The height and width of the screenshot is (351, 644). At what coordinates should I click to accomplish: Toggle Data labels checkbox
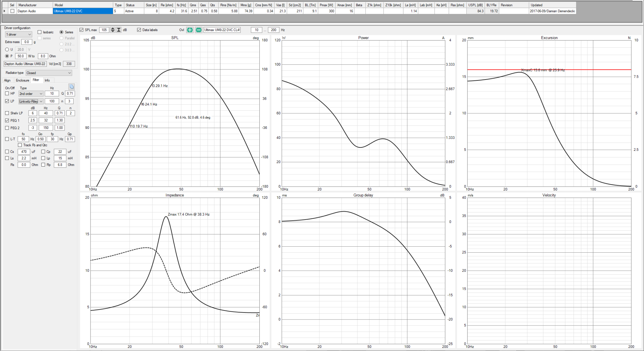point(139,30)
